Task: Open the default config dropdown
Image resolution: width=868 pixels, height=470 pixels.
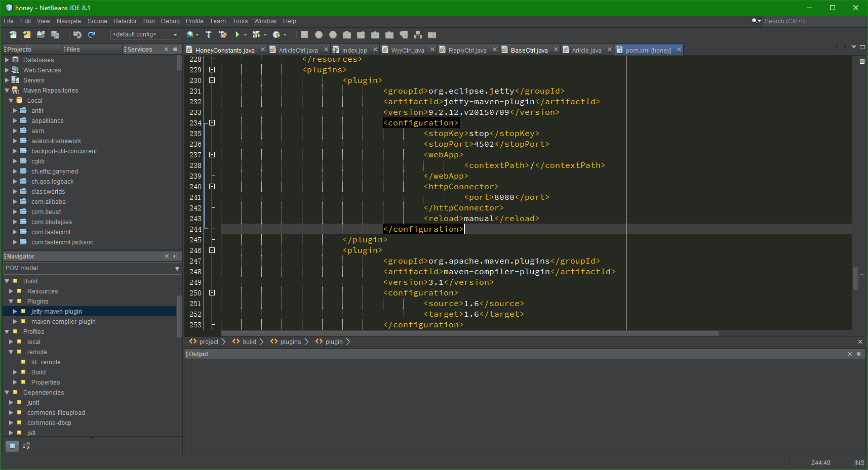Action: coord(175,35)
